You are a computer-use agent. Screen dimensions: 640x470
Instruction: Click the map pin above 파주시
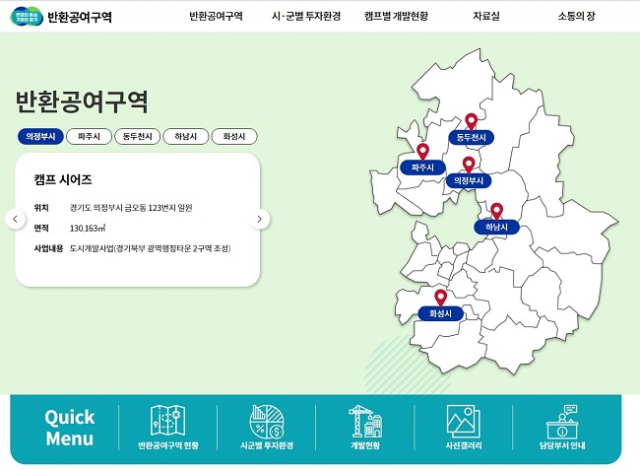pos(423,151)
